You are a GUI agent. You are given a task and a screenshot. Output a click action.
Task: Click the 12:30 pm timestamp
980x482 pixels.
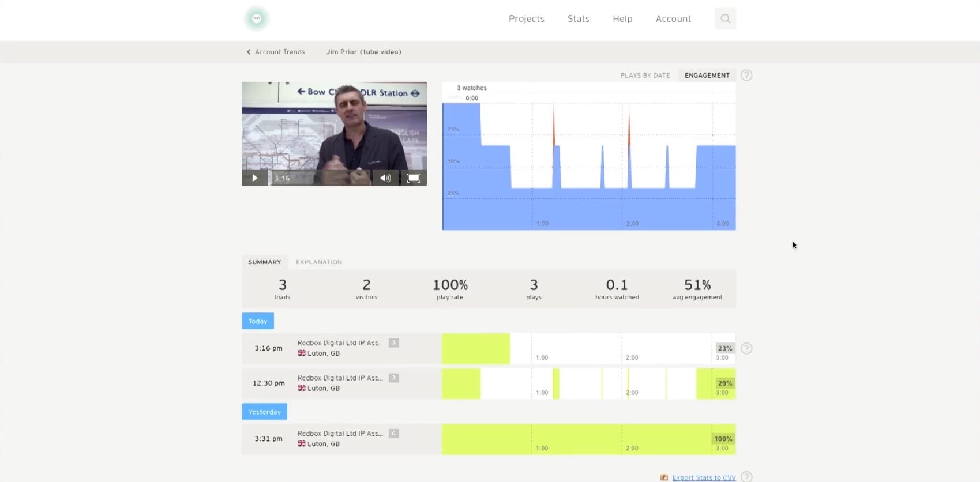(269, 383)
